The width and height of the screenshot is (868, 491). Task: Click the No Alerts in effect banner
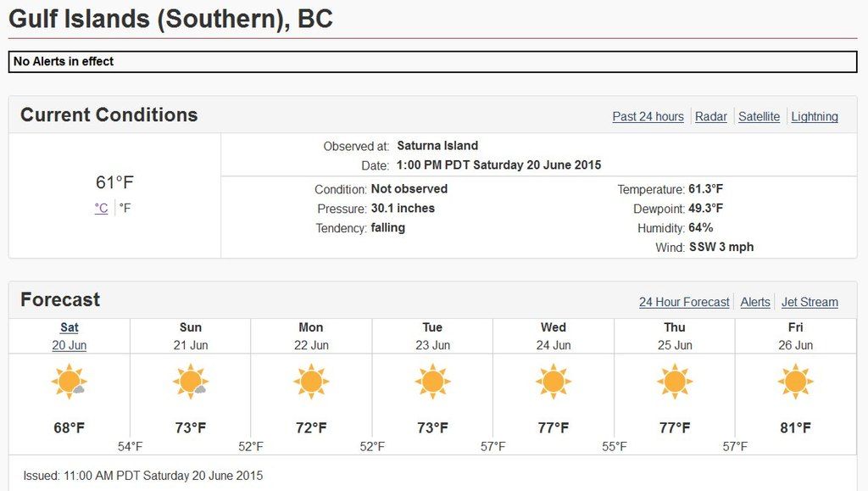click(432, 62)
